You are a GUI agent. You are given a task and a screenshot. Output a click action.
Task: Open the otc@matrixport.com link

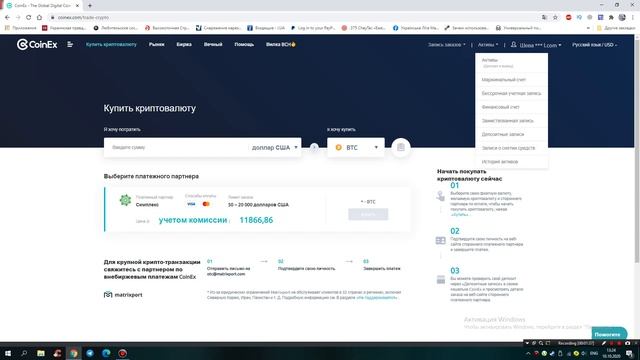click(226, 274)
